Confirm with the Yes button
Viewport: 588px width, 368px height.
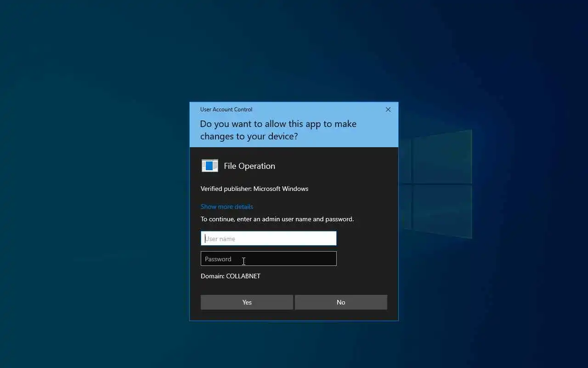tap(247, 302)
